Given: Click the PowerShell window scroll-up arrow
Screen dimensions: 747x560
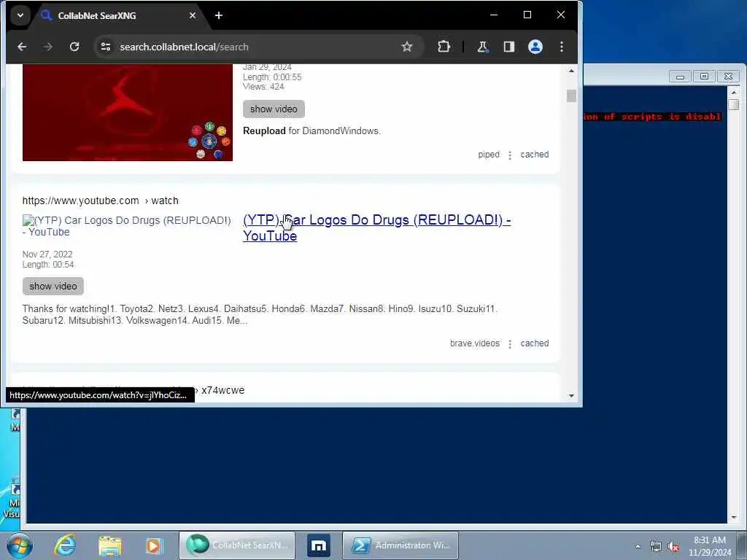Looking at the screenshot, I should (734, 93).
